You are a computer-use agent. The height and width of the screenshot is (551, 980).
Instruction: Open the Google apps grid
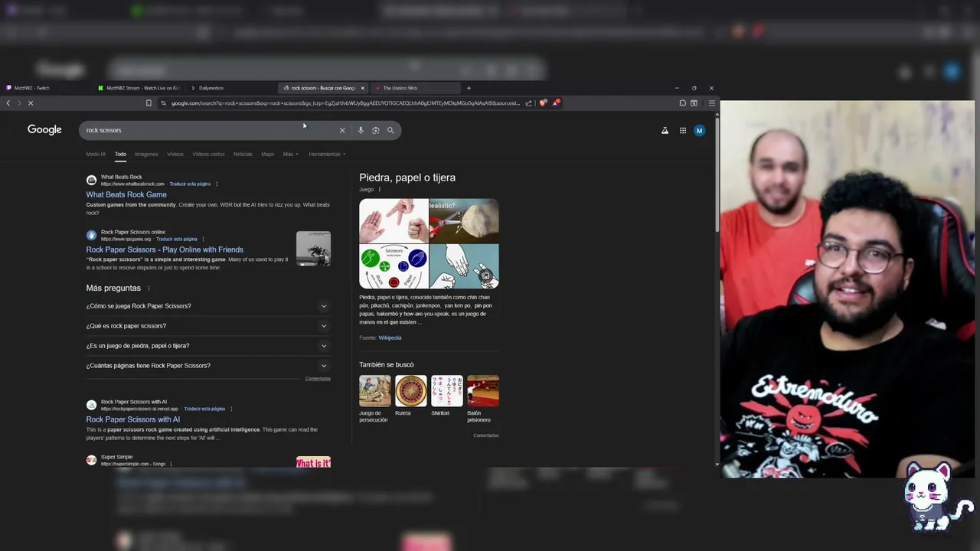tap(683, 131)
